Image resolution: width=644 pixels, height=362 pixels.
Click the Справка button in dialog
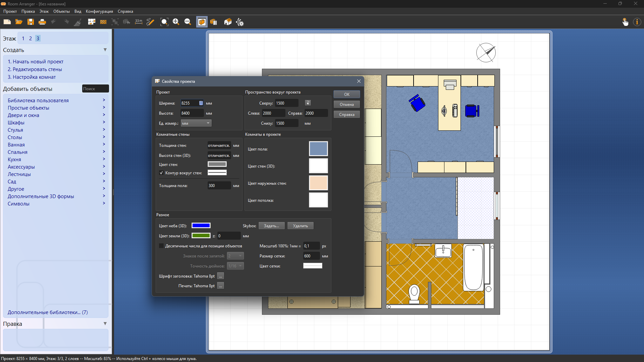pos(347,114)
